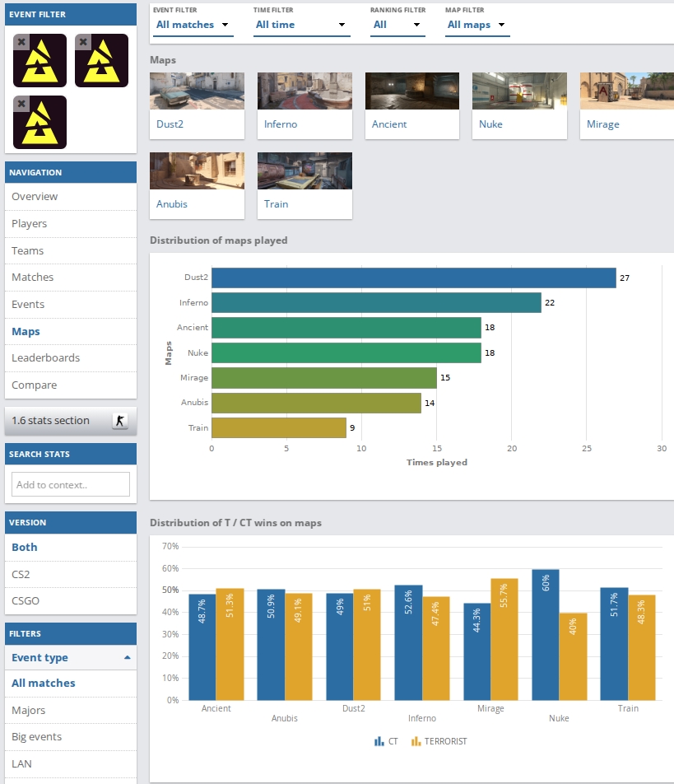Click the Dust2 CT bar showing 49%

(x=340, y=647)
